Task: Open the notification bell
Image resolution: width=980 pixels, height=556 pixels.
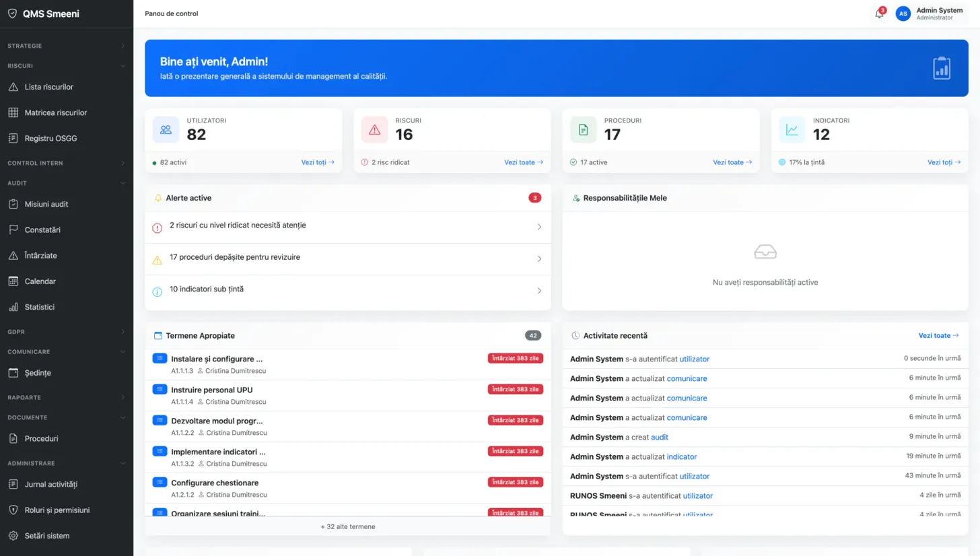Action: point(879,13)
